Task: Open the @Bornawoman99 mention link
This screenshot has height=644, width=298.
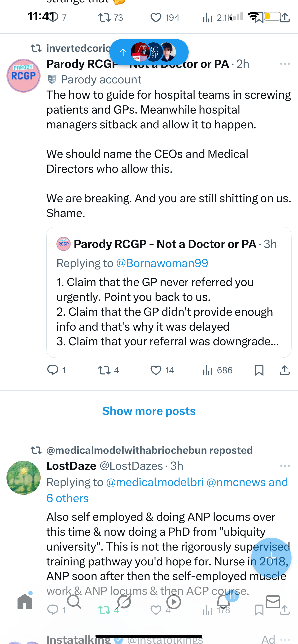Action: click(x=162, y=263)
